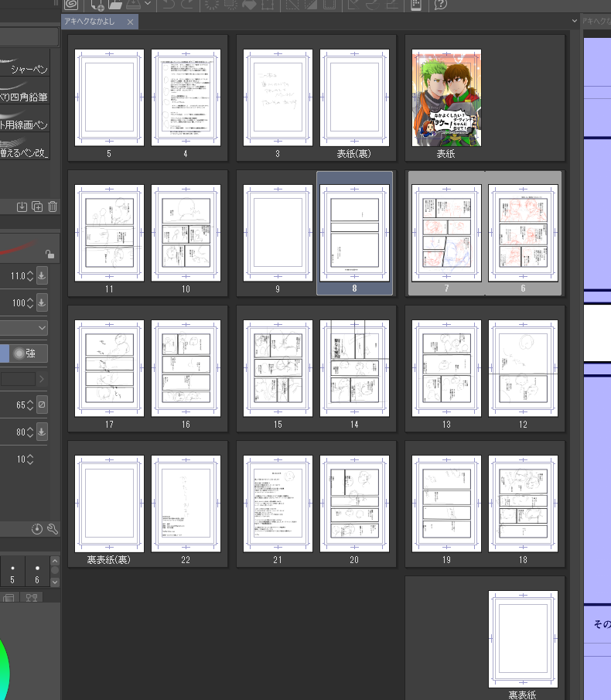Open the linked nodes panel icon
This screenshot has height=700, width=611.
[31, 597]
